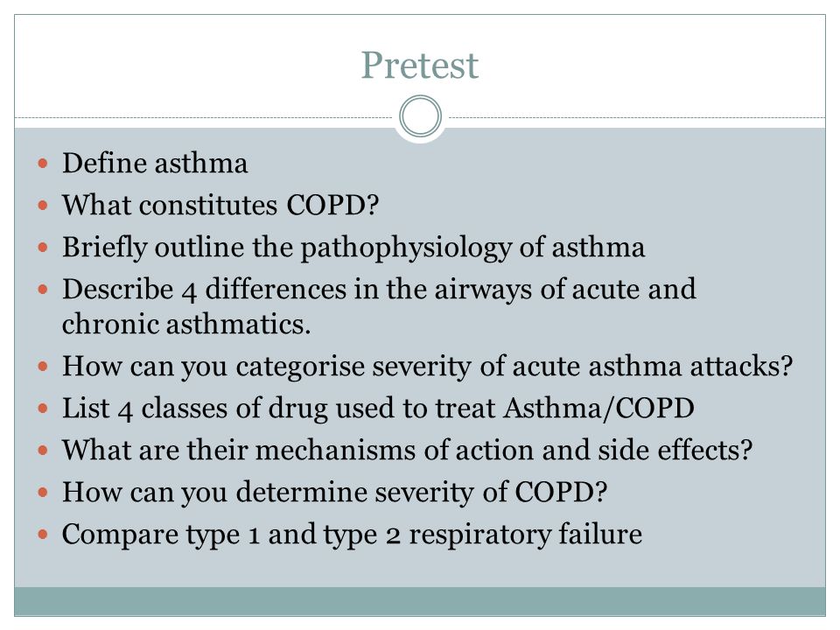
Task: Click the circle ornament below the title
Action: 421,116
